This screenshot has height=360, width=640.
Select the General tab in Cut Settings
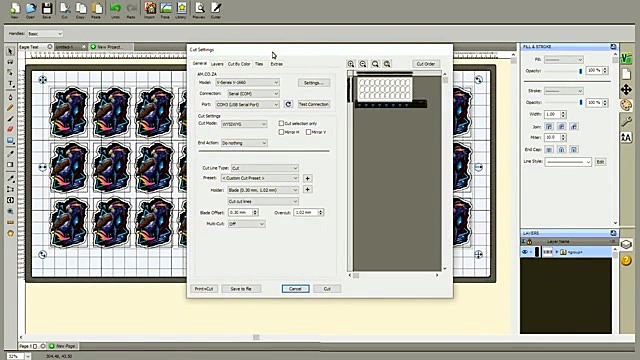[x=200, y=64]
